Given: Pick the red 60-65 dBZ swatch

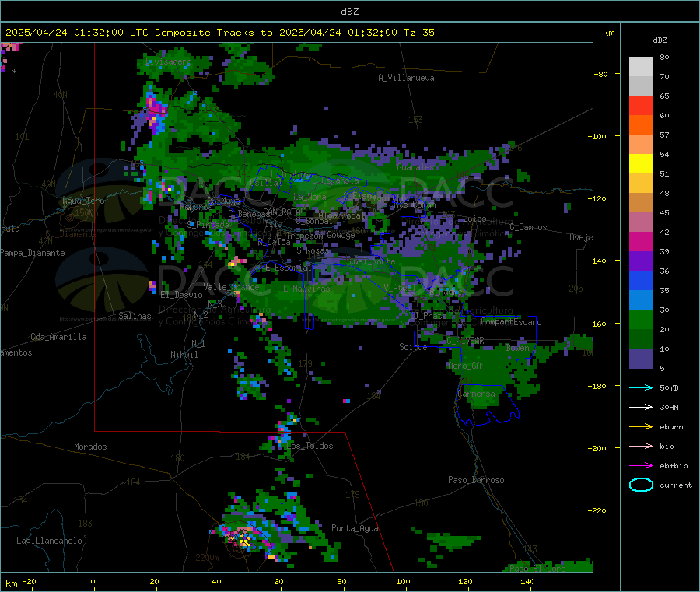Looking at the screenshot, I should point(641,106).
